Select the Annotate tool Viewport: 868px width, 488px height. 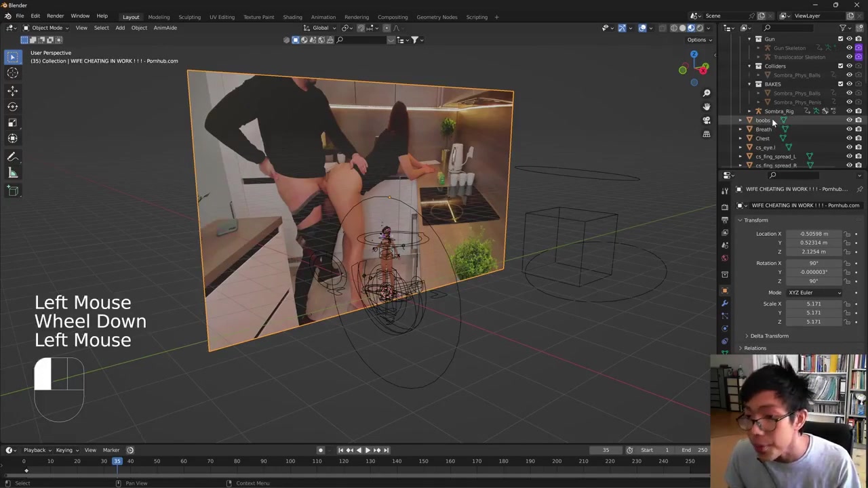click(x=12, y=157)
